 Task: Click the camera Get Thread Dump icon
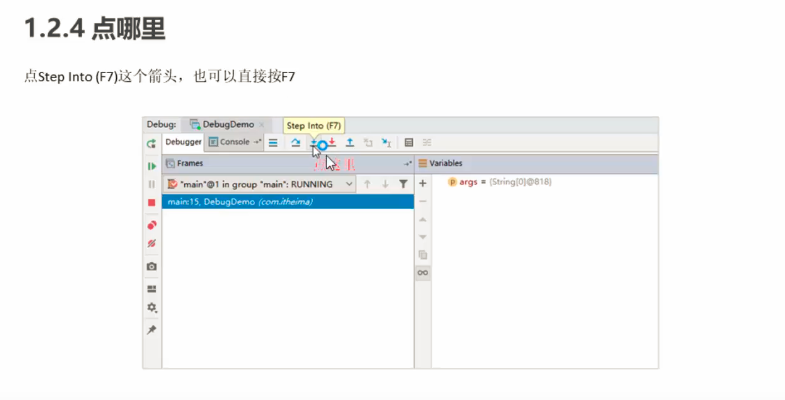pos(151,267)
